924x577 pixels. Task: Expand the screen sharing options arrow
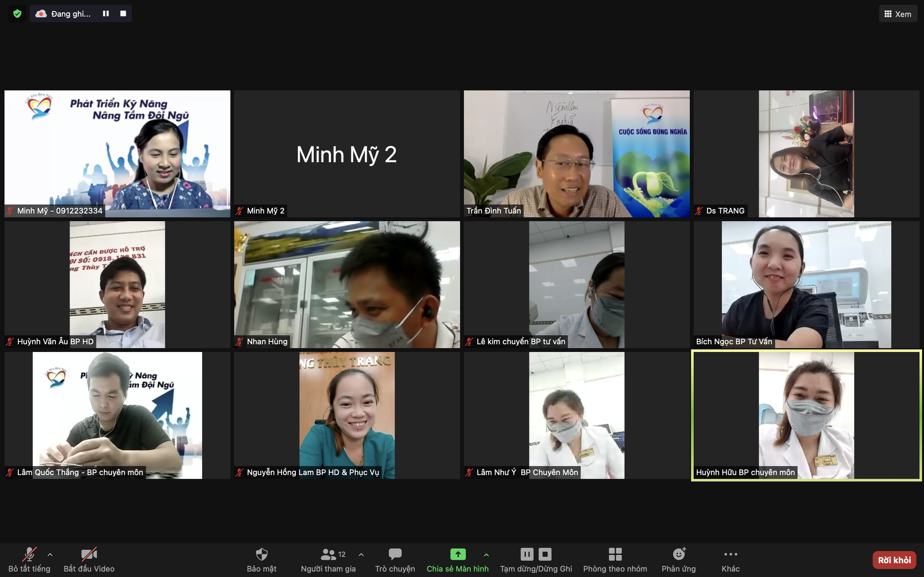[x=486, y=555]
